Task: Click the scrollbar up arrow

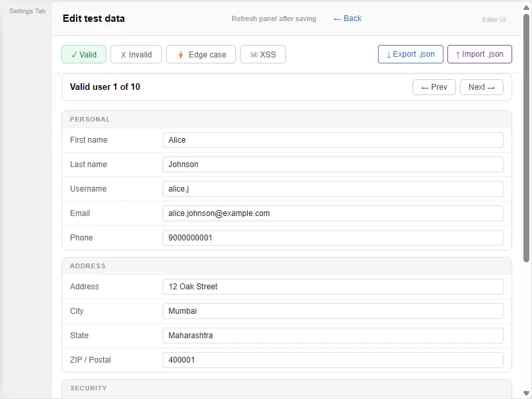Action: point(526,7)
